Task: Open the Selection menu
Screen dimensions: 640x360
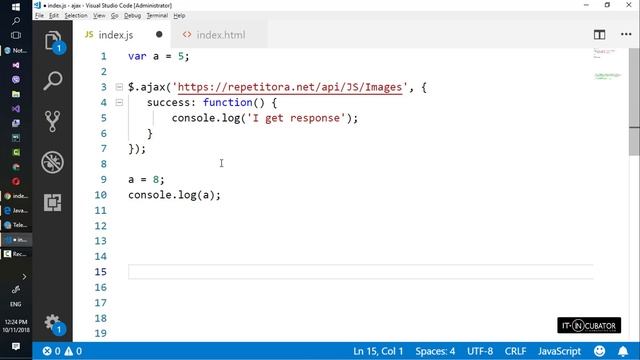Action: click(x=76, y=16)
